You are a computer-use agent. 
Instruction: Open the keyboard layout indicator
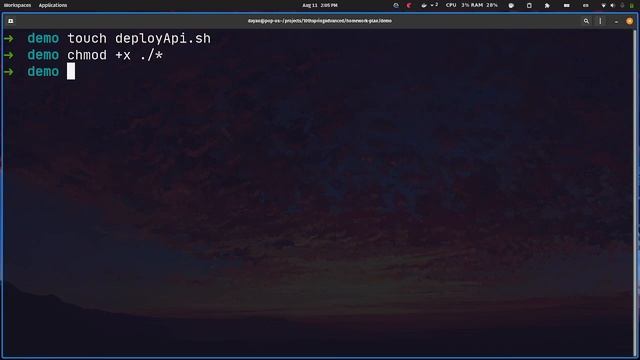pyautogui.click(x=586, y=5)
